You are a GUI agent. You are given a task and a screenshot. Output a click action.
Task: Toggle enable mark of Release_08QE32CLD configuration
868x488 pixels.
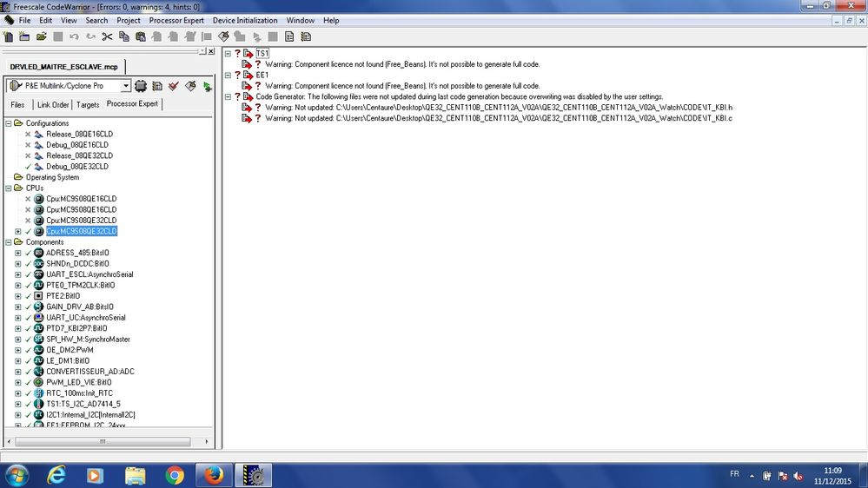point(28,155)
